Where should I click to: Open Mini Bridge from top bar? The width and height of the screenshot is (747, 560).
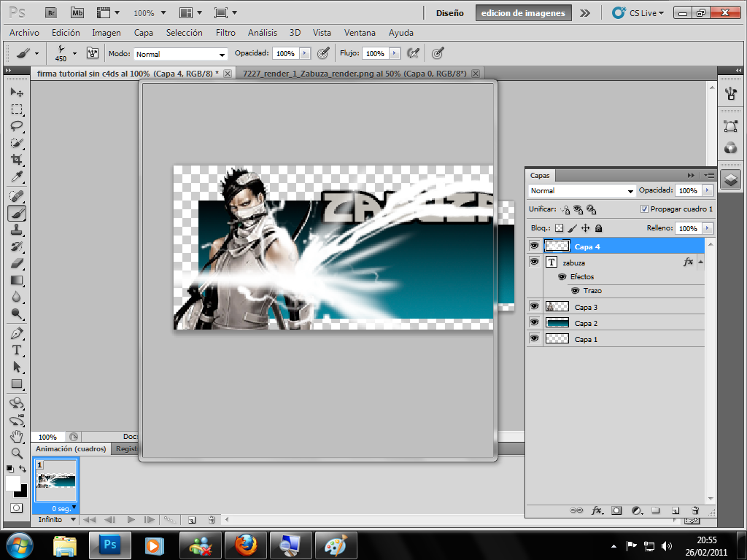[77, 13]
